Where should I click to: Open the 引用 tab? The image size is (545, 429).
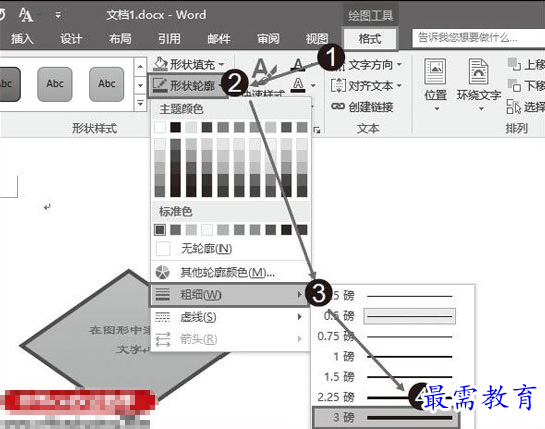(169, 38)
